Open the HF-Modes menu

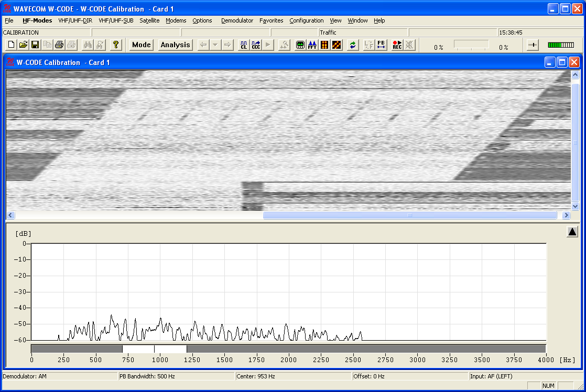pyautogui.click(x=37, y=21)
